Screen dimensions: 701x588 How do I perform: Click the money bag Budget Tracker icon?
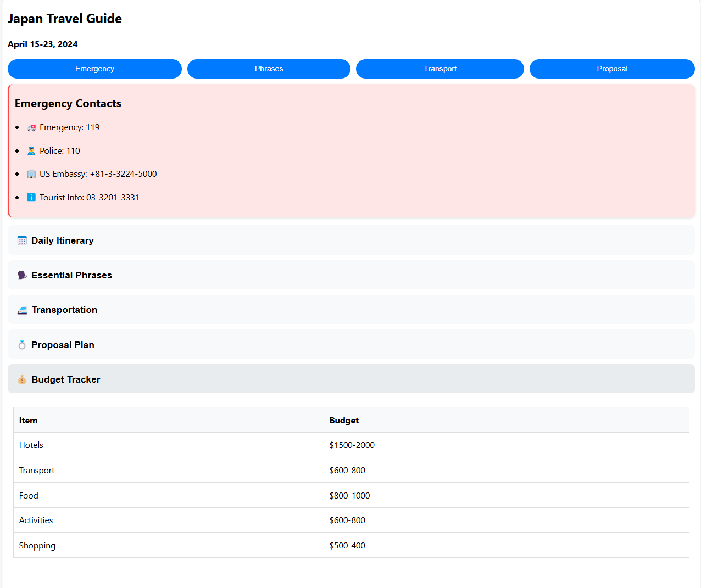(x=22, y=380)
